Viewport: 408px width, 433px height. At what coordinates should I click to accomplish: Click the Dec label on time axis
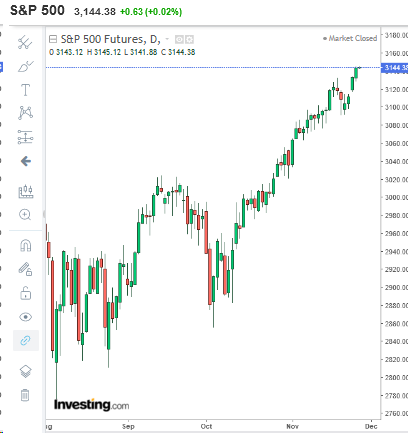tap(371, 426)
